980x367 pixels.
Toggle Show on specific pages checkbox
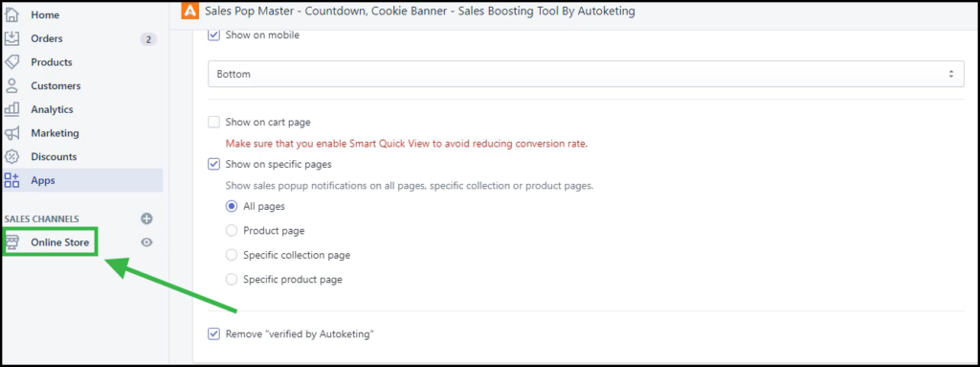(x=213, y=164)
